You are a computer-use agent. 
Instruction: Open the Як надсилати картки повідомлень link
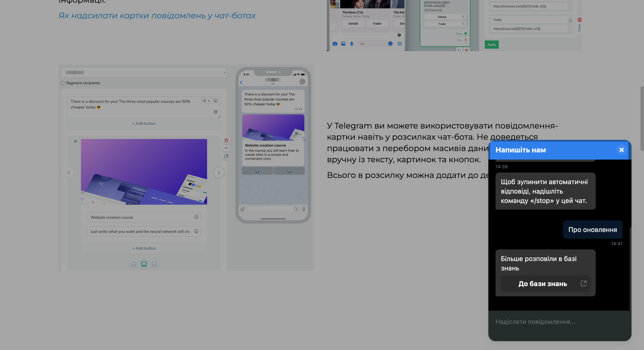(x=157, y=16)
